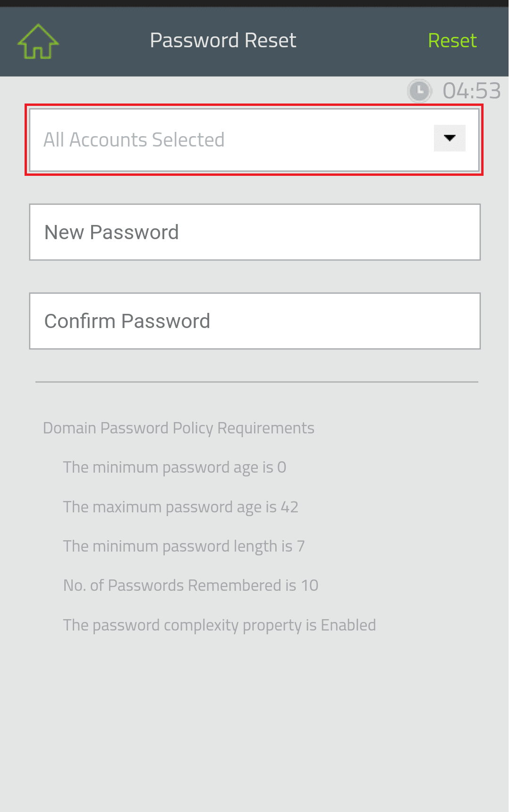Click the Password Reset title
The image size is (510, 812).
[223, 41]
